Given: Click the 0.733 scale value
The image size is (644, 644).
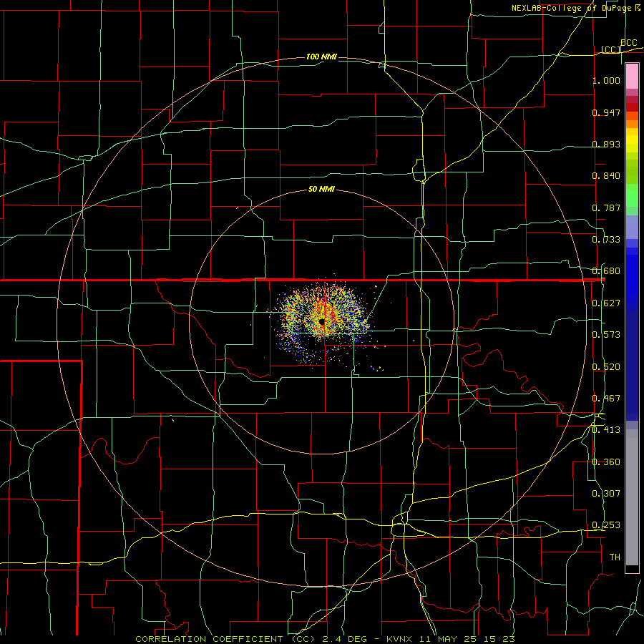Looking at the screenshot, I should coord(606,240).
